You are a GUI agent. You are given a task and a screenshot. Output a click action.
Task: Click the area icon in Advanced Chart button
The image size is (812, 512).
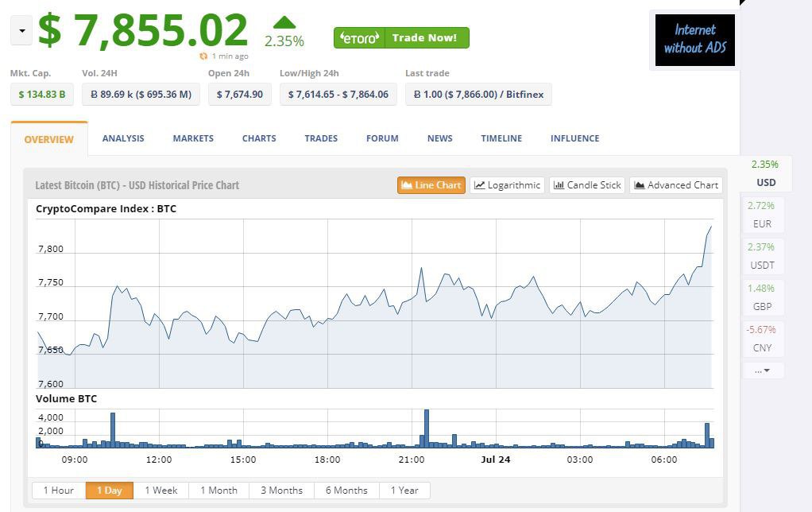[x=640, y=185]
